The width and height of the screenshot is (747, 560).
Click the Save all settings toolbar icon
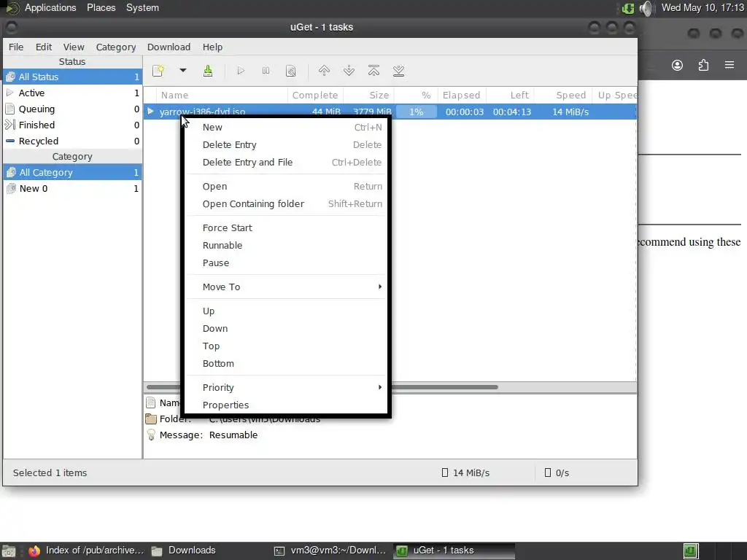coord(208,71)
